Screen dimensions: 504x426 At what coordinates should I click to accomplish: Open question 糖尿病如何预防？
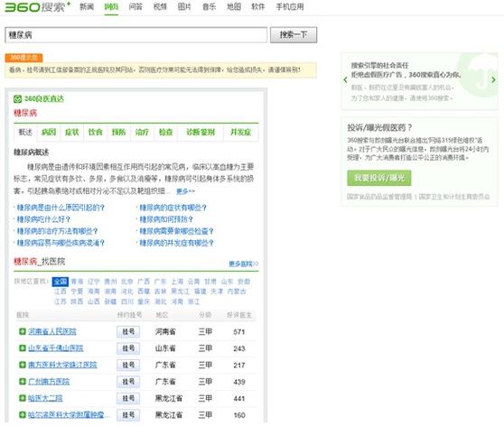click(166, 219)
